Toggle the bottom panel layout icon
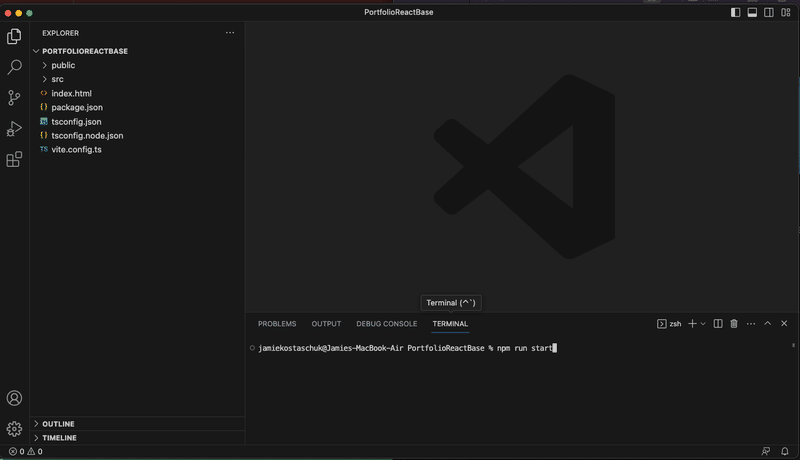Viewport: 800px width, 460px height. pyautogui.click(x=752, y=12)
